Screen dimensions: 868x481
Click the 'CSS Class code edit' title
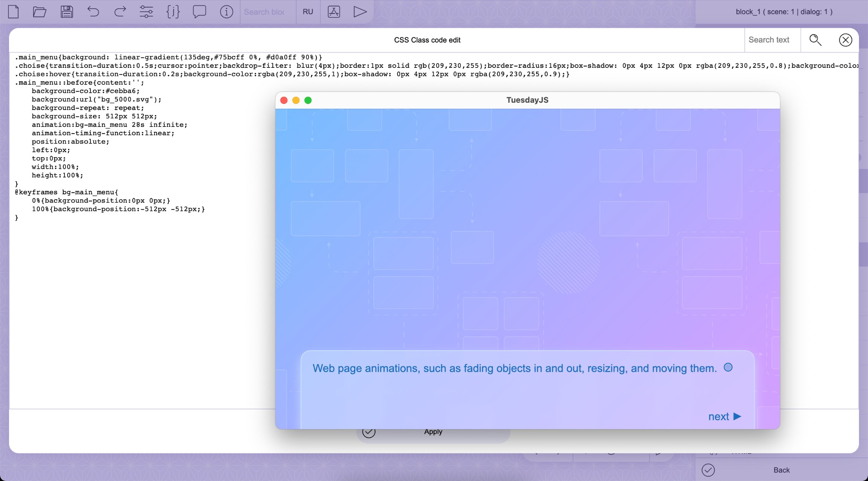427,40
